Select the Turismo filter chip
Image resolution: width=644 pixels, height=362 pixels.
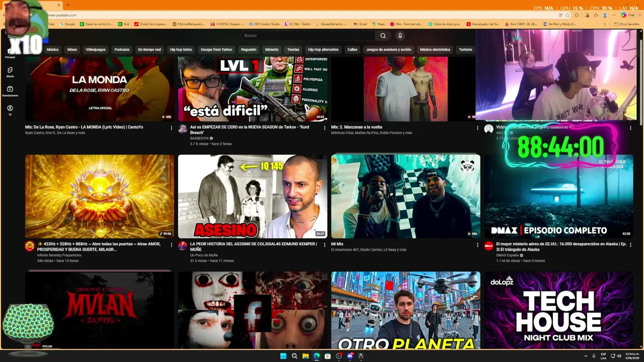(x=465, y=50)
